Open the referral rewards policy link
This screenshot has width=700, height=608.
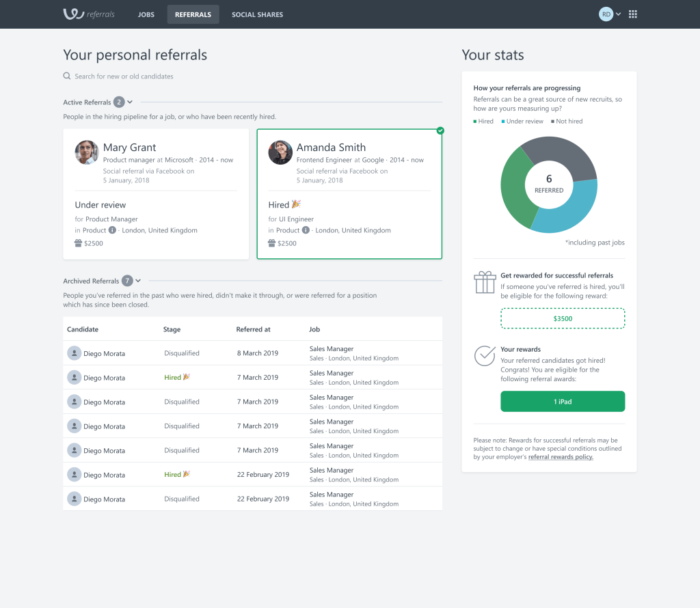tap(561, 457)
